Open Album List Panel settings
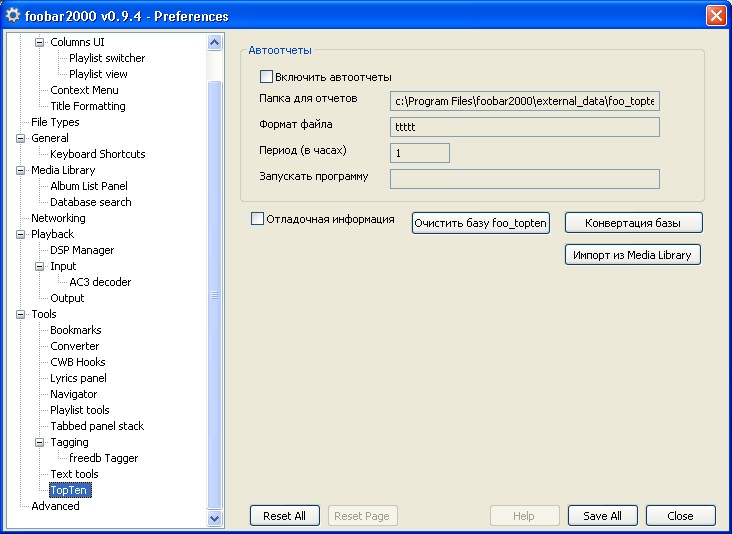 click(89, 186)
